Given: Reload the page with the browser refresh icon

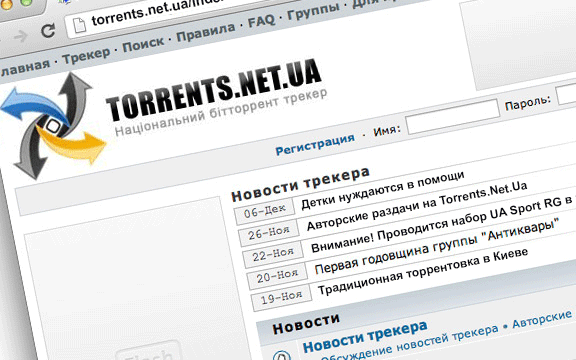Looking at the screenshot, I should pyautogui.click(x=48, y=30).
